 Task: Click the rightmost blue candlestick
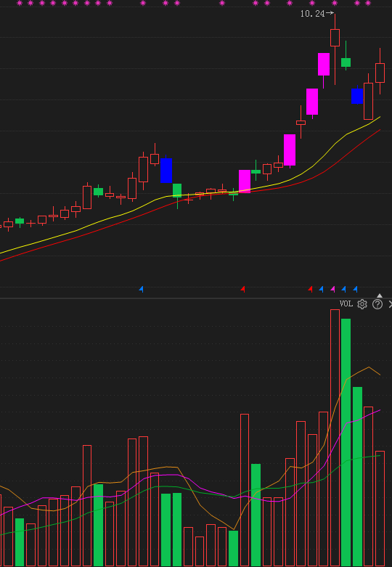tap(357, 96)
